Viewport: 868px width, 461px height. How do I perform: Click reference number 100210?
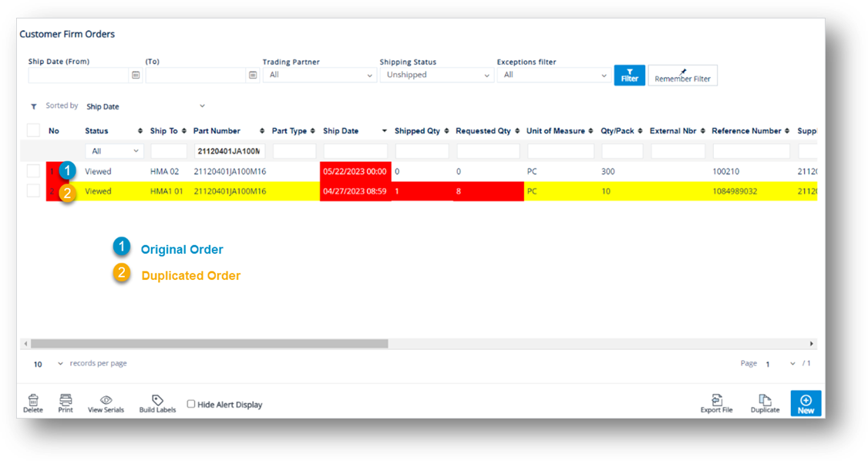tap(725, 172)
